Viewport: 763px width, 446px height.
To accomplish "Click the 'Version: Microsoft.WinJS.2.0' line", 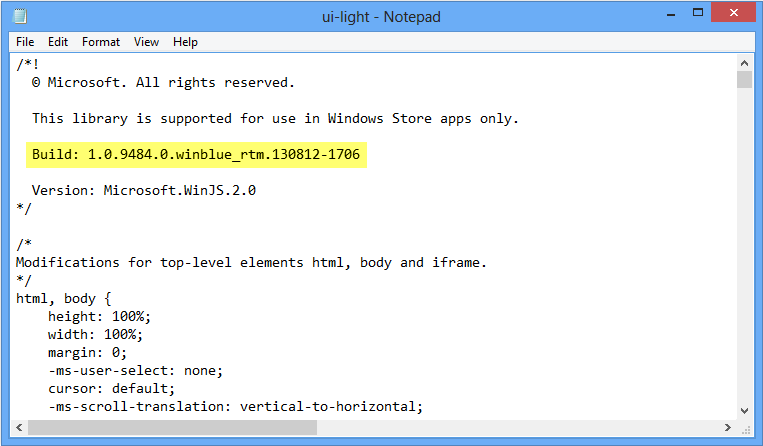I will 144,190.
